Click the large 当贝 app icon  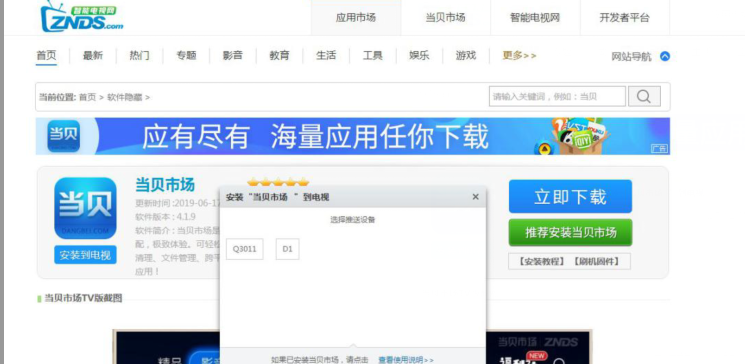(x=85, y=208)
